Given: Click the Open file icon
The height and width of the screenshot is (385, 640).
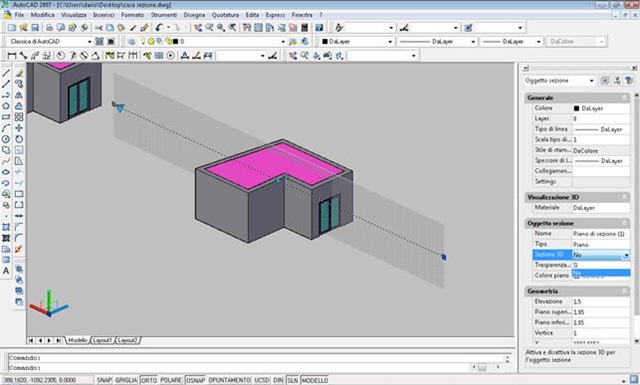Looking at the screenshot, I should pyautogui.click(x=23, y=28).
